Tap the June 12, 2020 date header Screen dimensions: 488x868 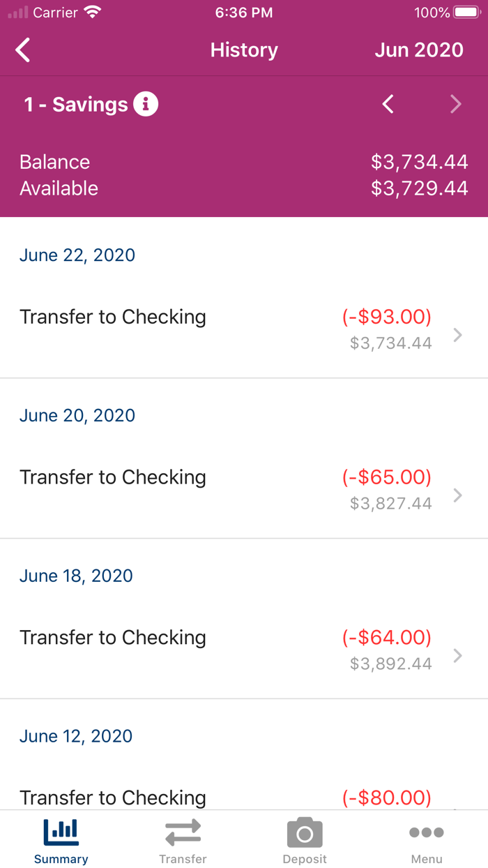pos(76,736)
